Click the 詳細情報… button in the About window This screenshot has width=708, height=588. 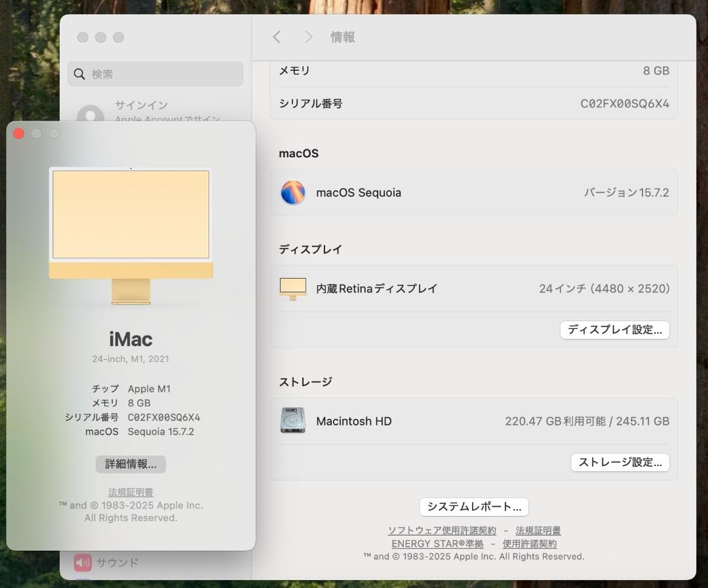[131, 464]
